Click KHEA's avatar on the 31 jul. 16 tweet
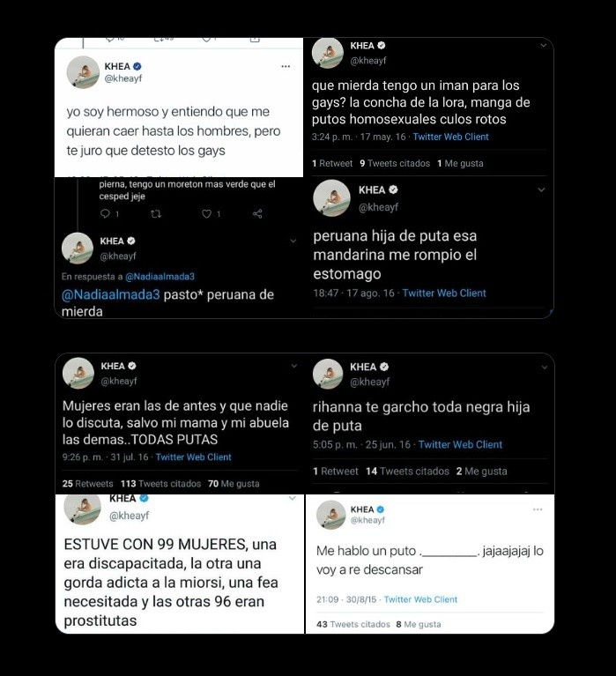616x676 pixels. pyautogui.click(x=78, y=374)
